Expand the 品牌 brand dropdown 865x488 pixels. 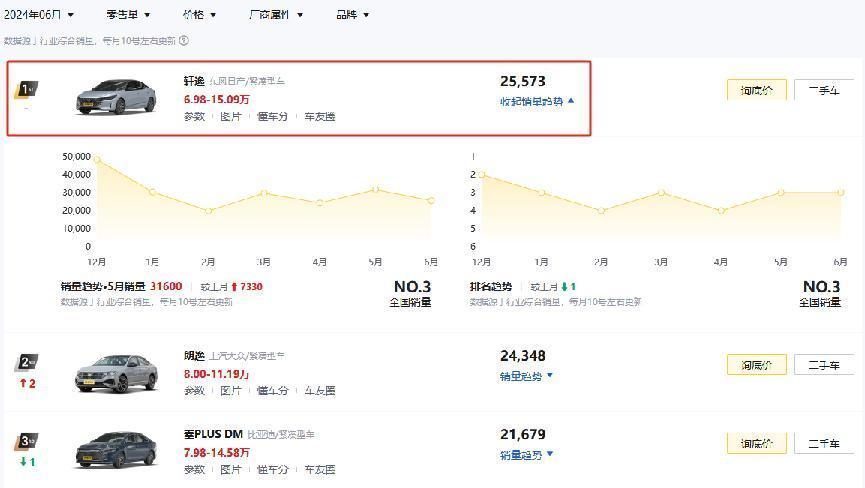pos(352,15)
